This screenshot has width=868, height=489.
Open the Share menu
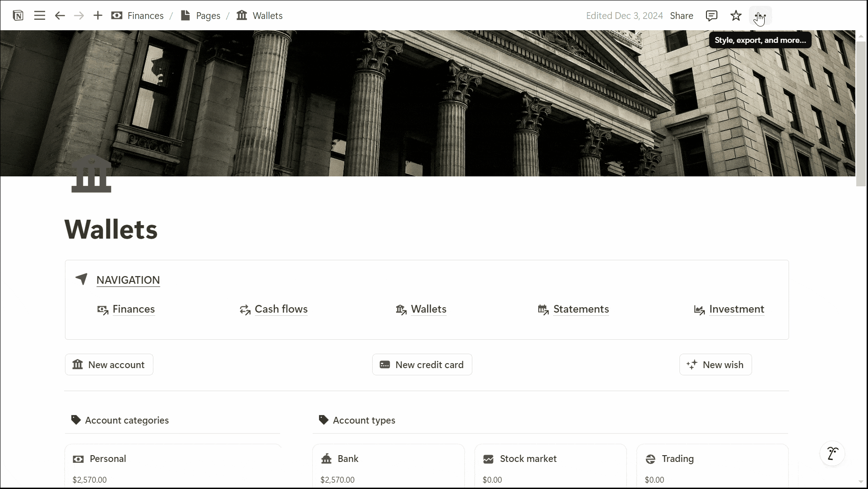pyautogui.click(x=681, y=16)
